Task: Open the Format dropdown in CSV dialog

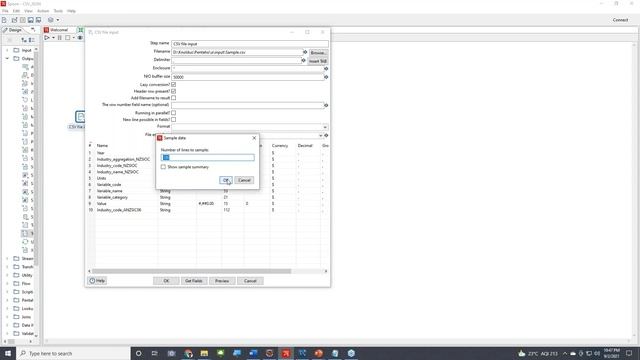Action: click(325, 127)
